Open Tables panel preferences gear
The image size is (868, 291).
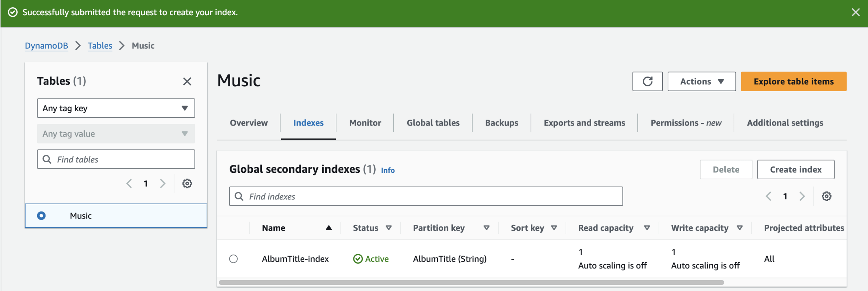tap(187, 183)
